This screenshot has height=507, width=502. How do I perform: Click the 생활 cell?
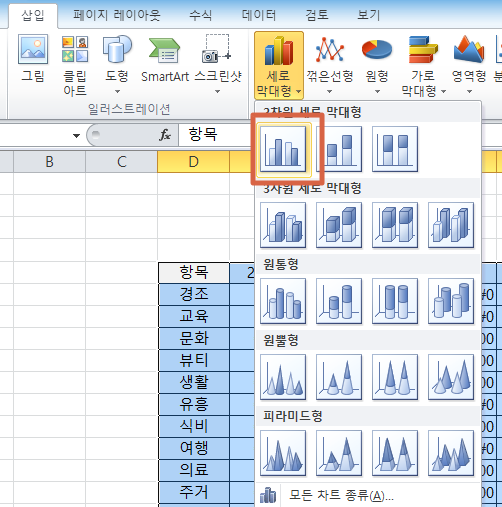(x=194, y=382)
